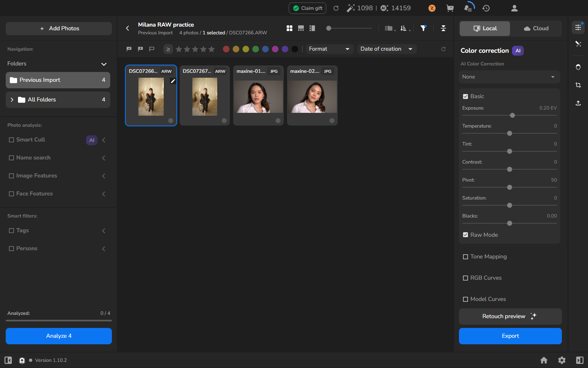Switch to the Cloud tab
The width and height of the screenshot is (588, 368).
[x=536, y=29]
